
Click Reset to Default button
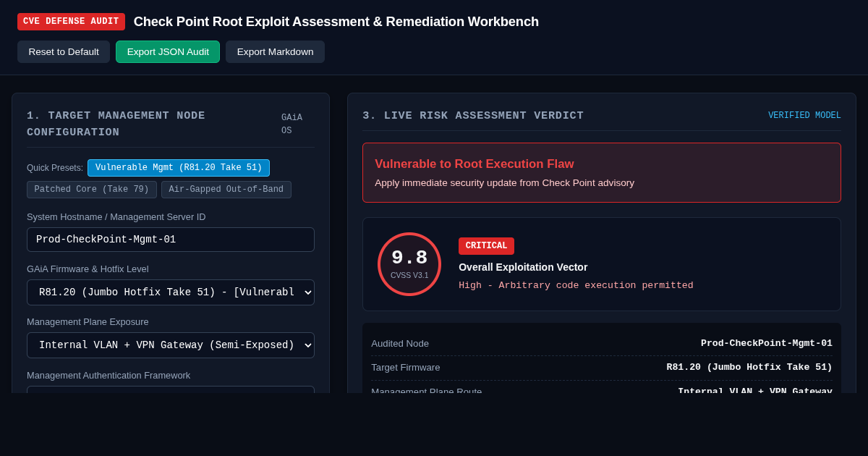[64, 52]
